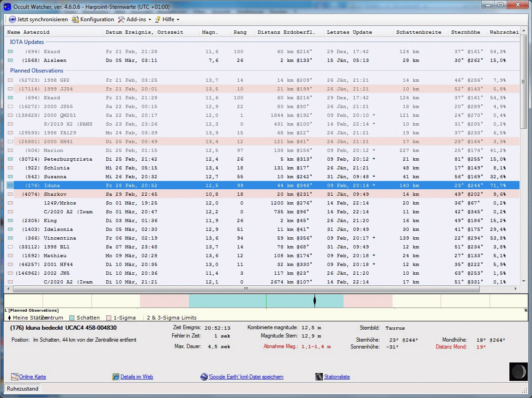Collapse the IOTA Updates group
This screenshot has width=532, height=398.
(27, 42)
